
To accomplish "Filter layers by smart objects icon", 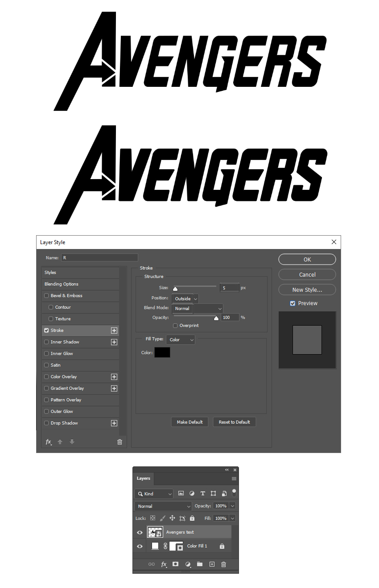I will [x=224, y=494].
